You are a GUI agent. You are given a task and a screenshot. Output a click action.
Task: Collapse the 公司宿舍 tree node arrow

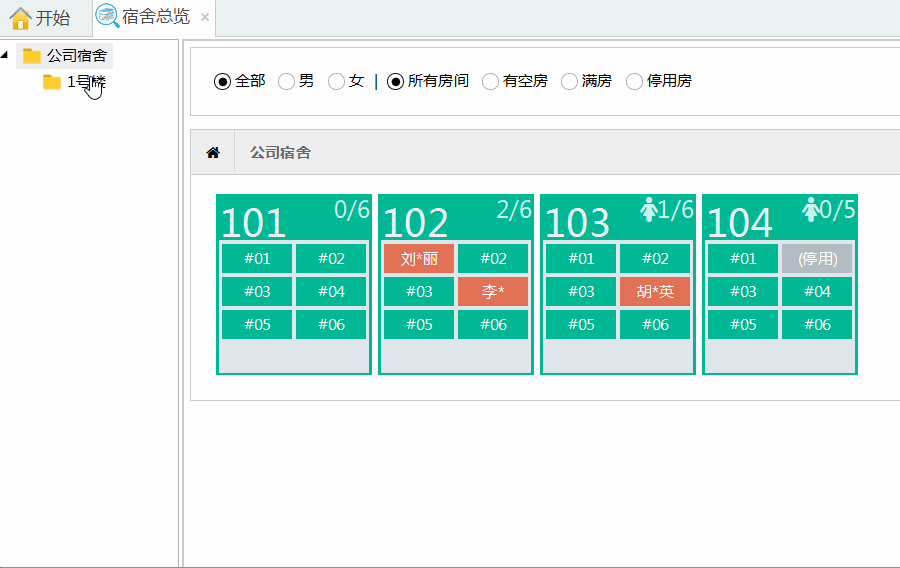(x=5, y=55)
